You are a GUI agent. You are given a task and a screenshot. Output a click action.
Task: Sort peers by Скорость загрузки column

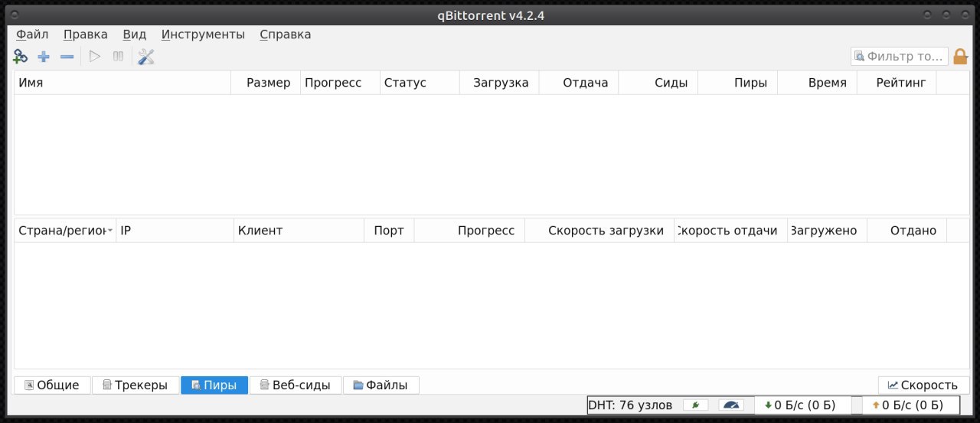pyautogui.click(x=599, y=231)
